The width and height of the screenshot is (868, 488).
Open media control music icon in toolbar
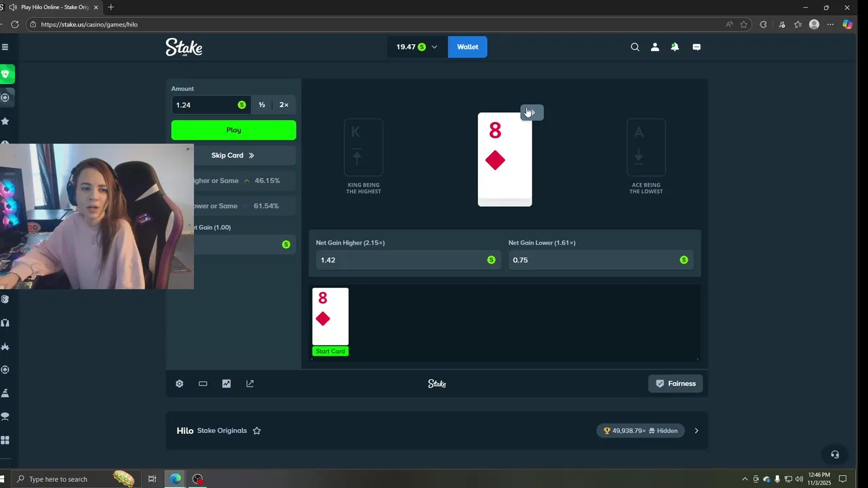tap(781, 24)
